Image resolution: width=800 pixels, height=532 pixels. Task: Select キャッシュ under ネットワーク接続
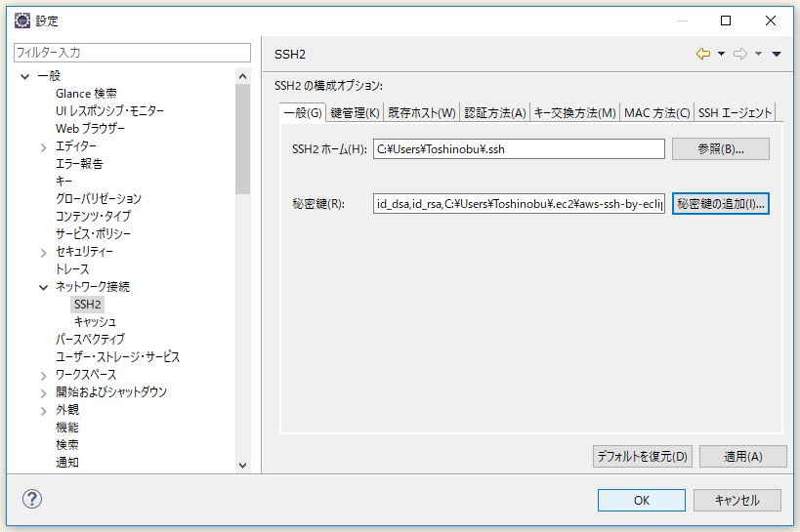pyautogui.click(x=95, y=322)
